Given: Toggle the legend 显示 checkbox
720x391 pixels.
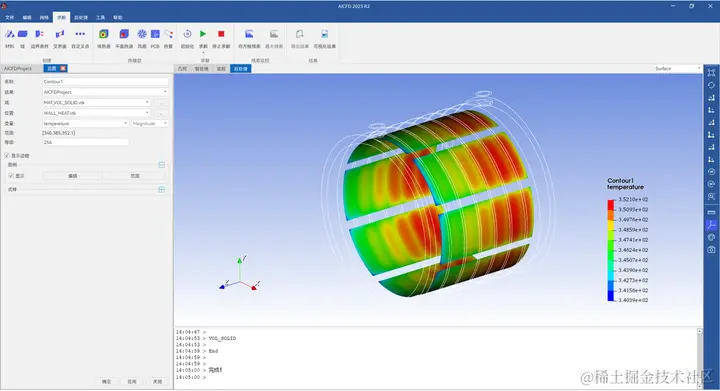Looking at the screenshot, I should (11, 176).
